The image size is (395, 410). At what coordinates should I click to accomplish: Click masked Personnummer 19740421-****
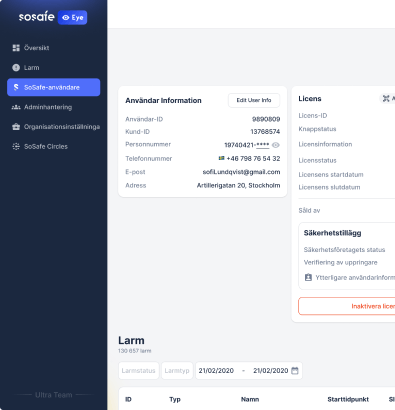click(x=247, y=145)
